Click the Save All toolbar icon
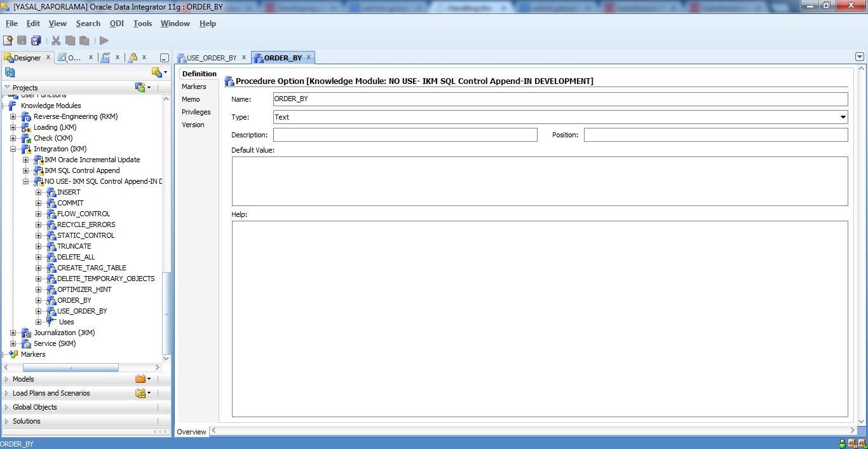 tap(36, 39)
